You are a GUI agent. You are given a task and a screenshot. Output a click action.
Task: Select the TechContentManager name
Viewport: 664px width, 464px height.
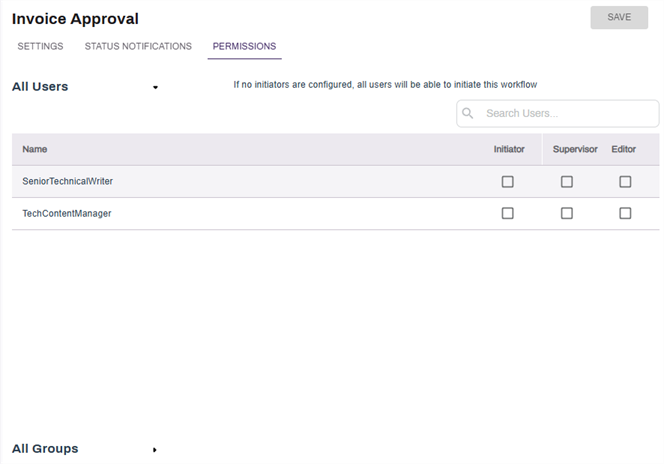67,213
